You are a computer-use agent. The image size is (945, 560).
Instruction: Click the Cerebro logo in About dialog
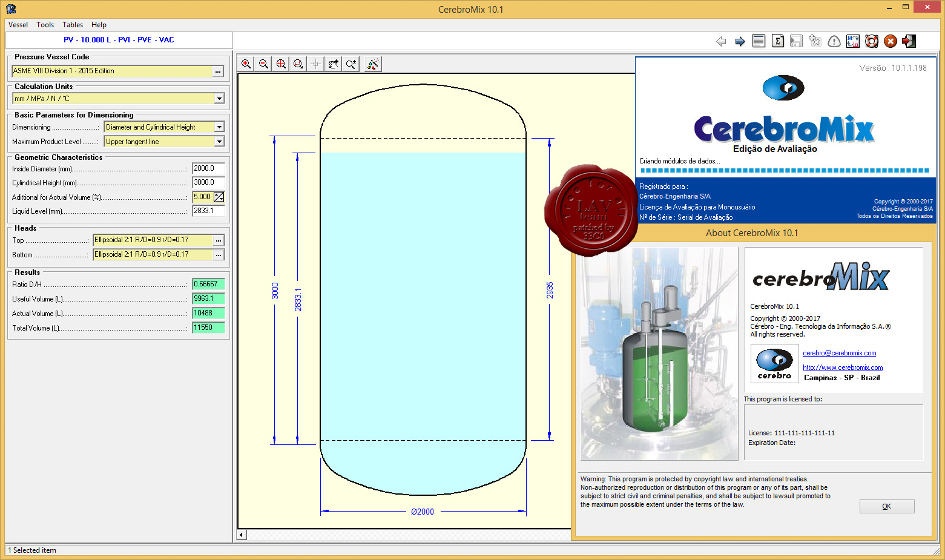[x=775, y=364]
